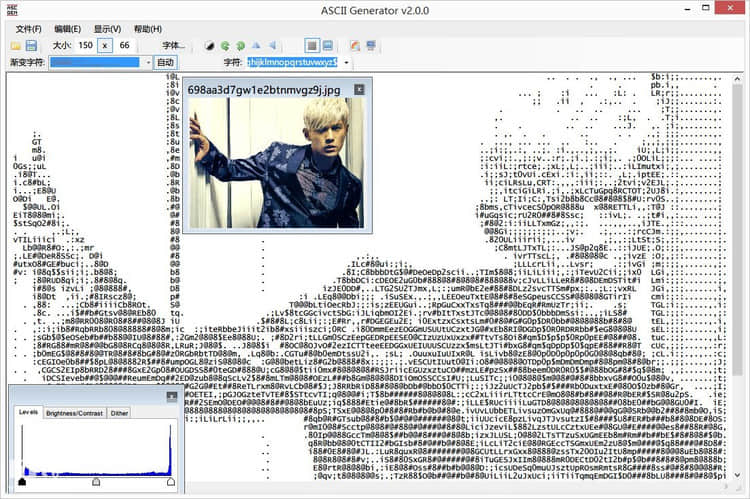The image size is (750, 499).
Task: Flip image horizontally with the blue left triangle
Action: (272, 45)
